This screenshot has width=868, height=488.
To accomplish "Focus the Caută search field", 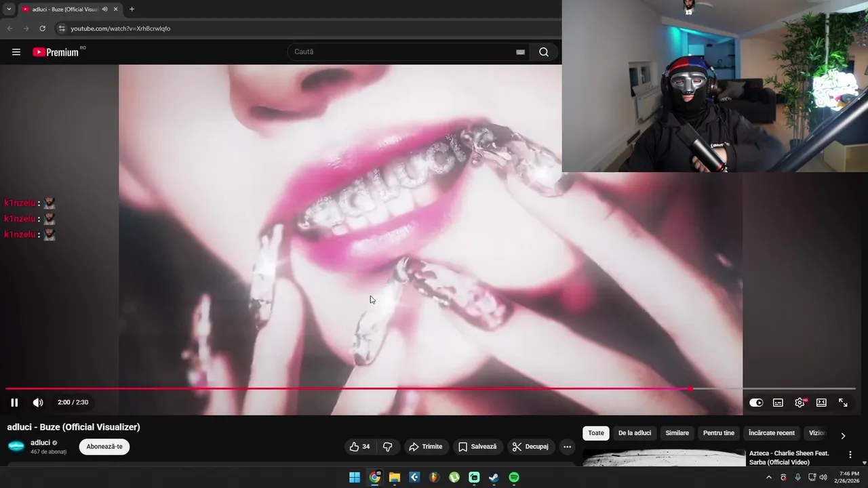I will (x=403, y=52).
